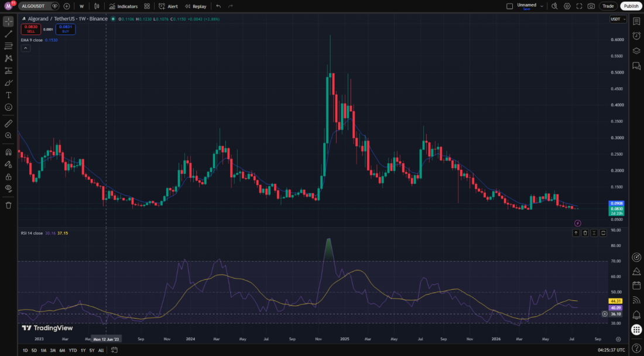Image resolution: width=644 pixels, height=356 pixels.
Task: Click the red SELL 0.0830 button
Action: [x=31, y=29]
